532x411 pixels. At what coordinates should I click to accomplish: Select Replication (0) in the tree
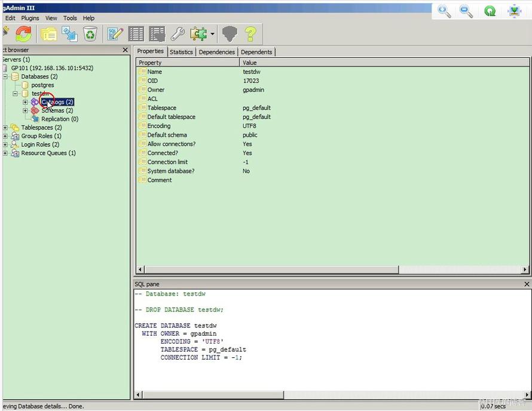(x=60, y=119)
